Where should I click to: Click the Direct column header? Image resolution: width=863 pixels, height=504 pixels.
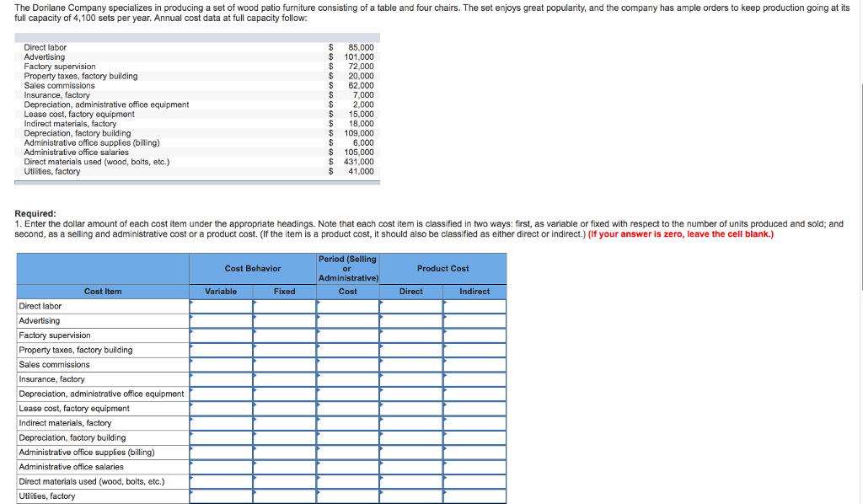411,292
